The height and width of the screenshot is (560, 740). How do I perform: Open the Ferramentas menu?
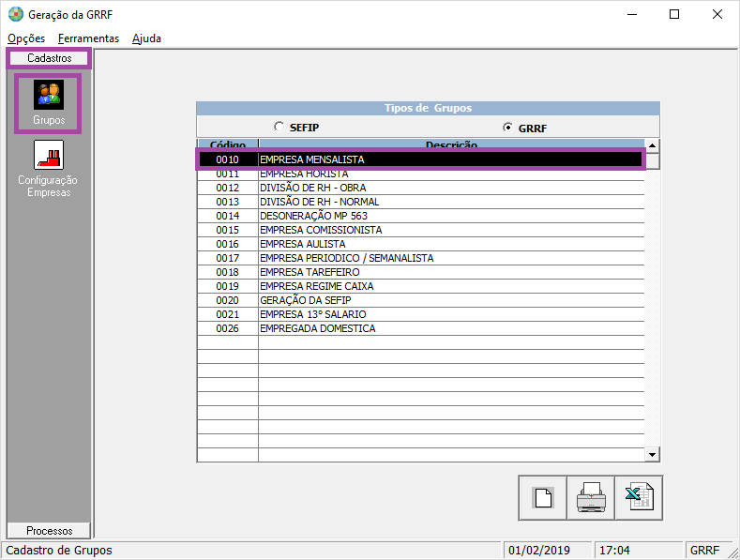coord(89,38)
